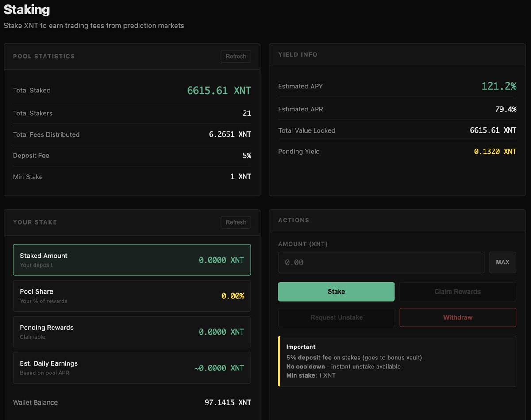Click the Pending Yield label
The image size is (531, 420).
click(299, 151)
